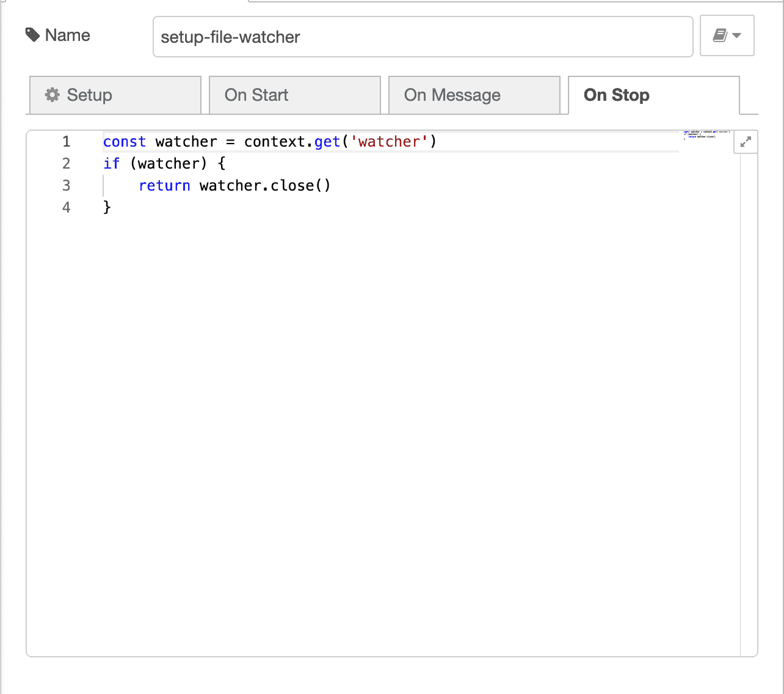Screen dimensions: 784x694
Task: Click the return keyword on line 3
Action: (x=164, y=186)
